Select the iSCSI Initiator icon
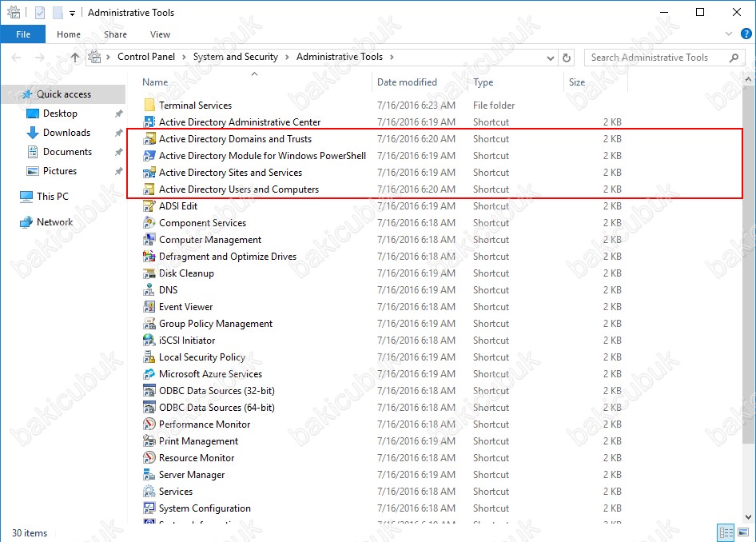 [x=149, y=341]
